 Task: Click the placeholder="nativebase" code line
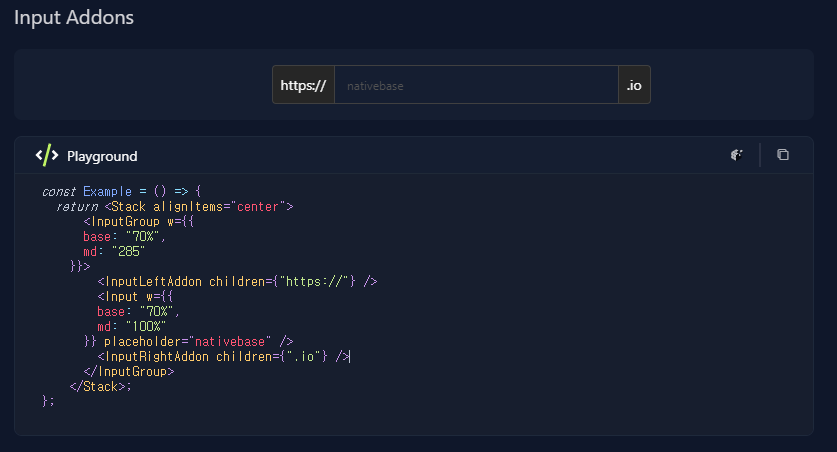[x=188, y=341]
